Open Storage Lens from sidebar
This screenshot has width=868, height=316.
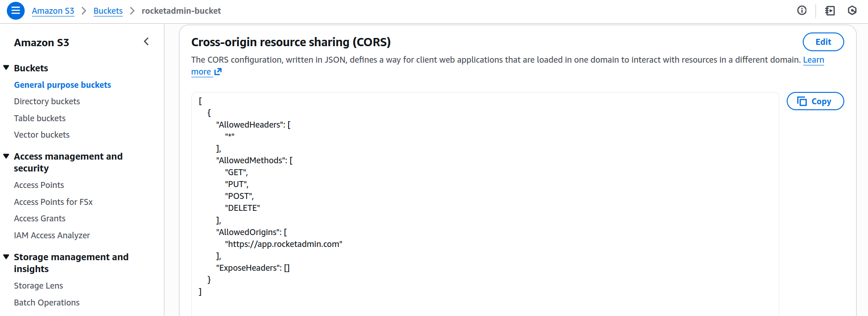(38, 286)
